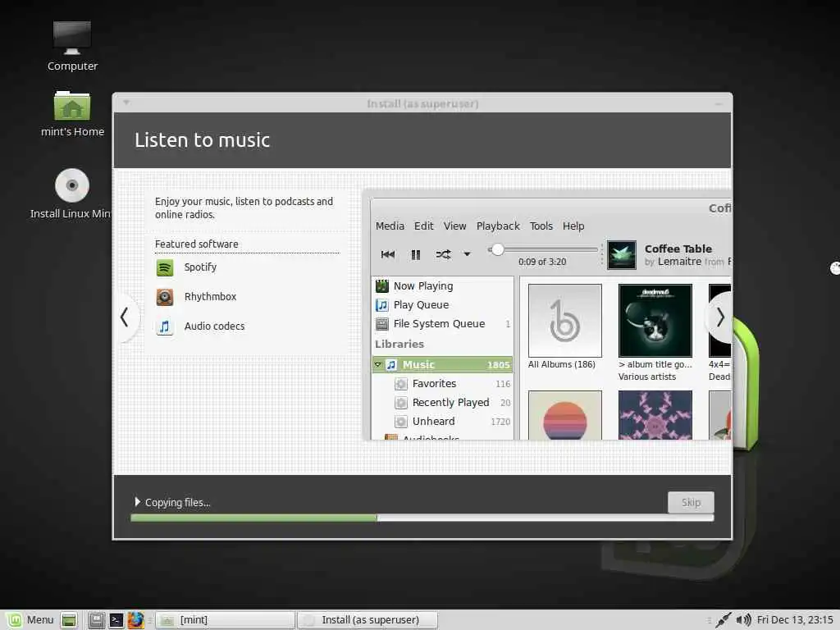Click the sunset circle album cover

point(564,415)
